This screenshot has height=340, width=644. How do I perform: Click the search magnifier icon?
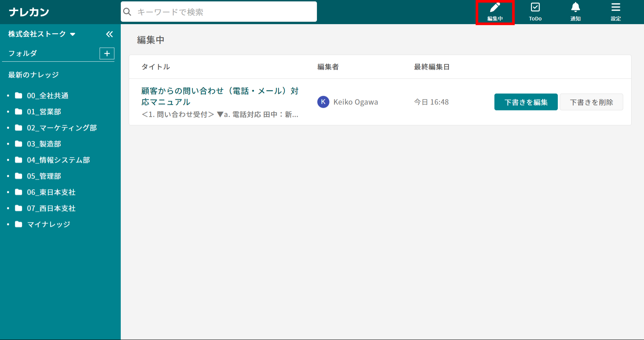(127, 12)
